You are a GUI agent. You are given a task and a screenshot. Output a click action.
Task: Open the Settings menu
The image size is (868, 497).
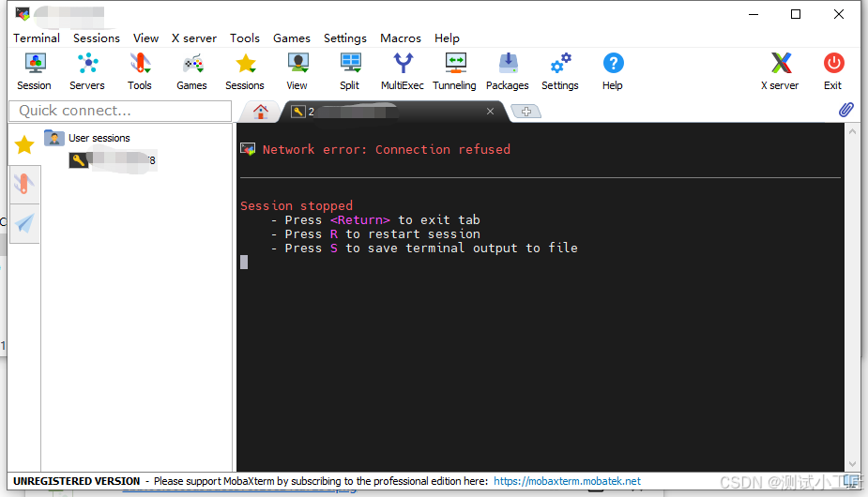(x=345, y=38)
